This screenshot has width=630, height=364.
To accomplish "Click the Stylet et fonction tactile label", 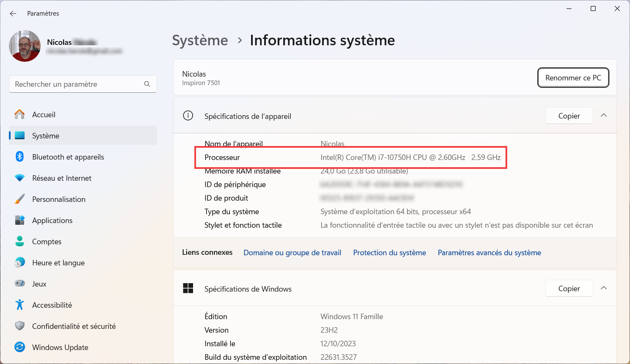I will tap(243, 225).
